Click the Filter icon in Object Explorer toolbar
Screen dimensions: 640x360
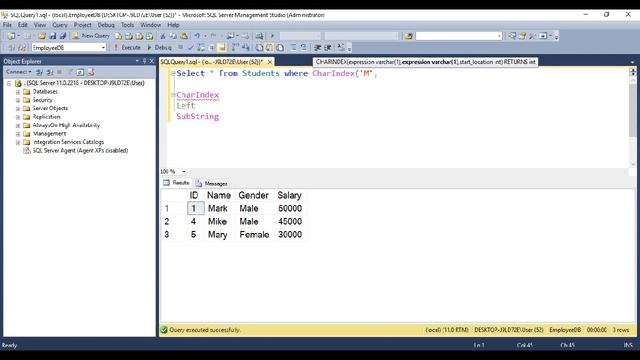coord(70,72)
